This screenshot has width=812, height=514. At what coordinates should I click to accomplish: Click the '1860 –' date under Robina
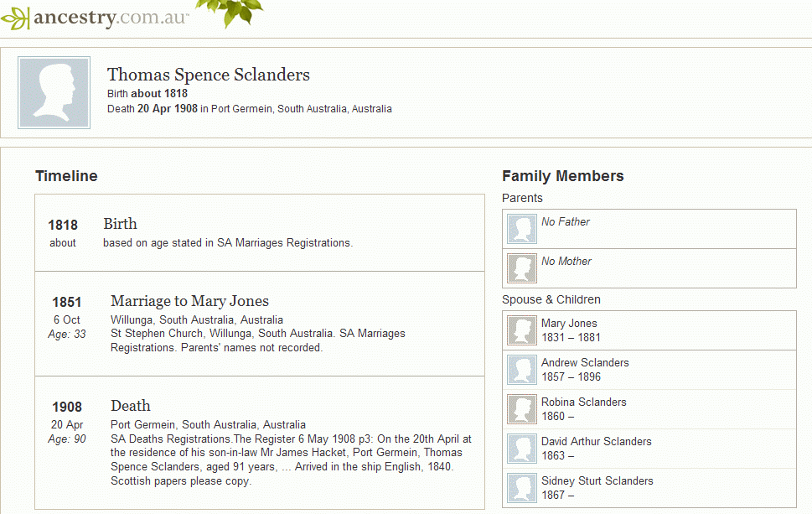(x=557, y=416)
